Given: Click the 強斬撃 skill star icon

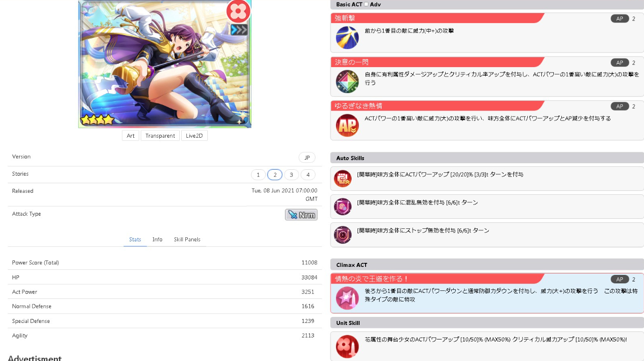Looking at the screenshot, I should pos(347,38).
